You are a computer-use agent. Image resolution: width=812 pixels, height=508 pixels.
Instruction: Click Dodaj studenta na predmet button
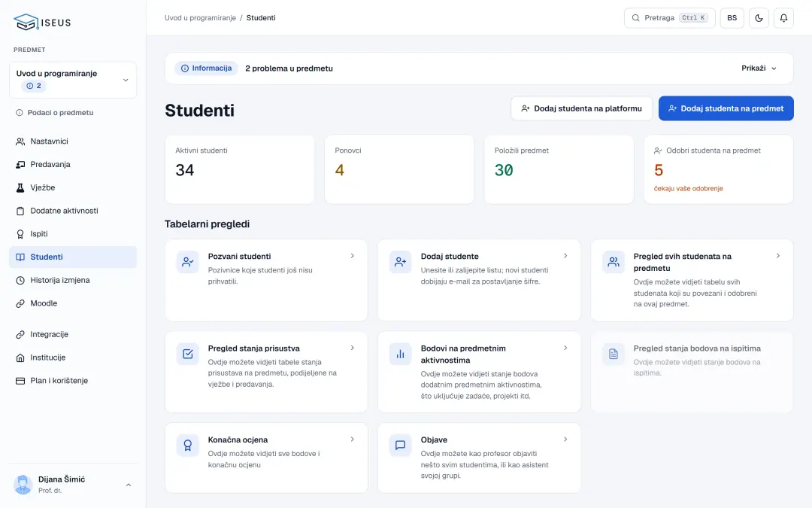click(726, 108)
